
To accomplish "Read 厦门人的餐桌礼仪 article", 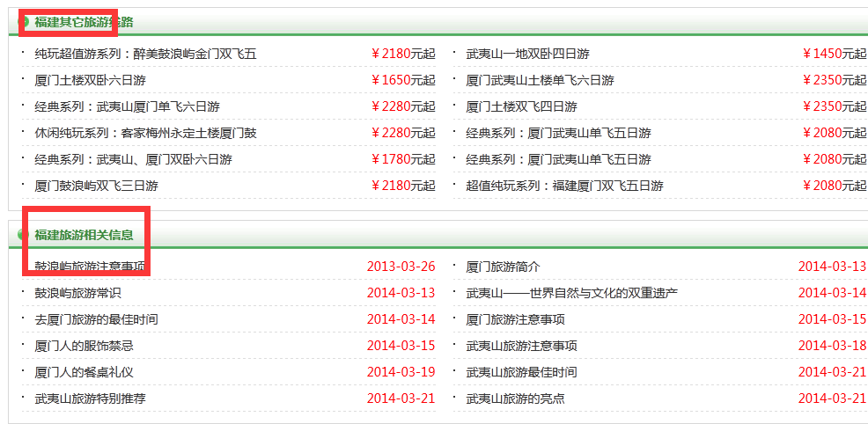I will tap(84, 372).
